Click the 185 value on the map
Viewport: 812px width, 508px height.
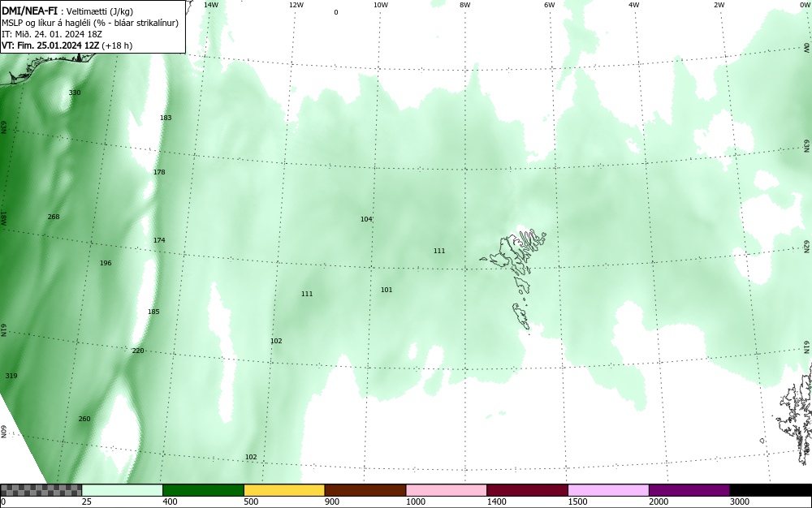click(x=153, y=312)
